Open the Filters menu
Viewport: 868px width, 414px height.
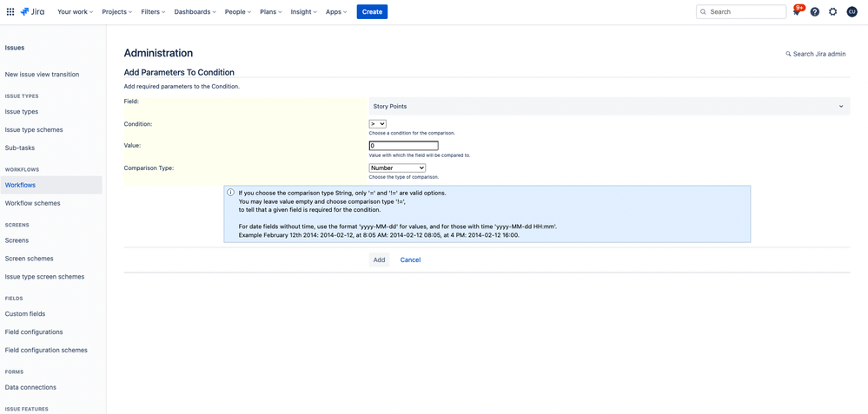153,11
